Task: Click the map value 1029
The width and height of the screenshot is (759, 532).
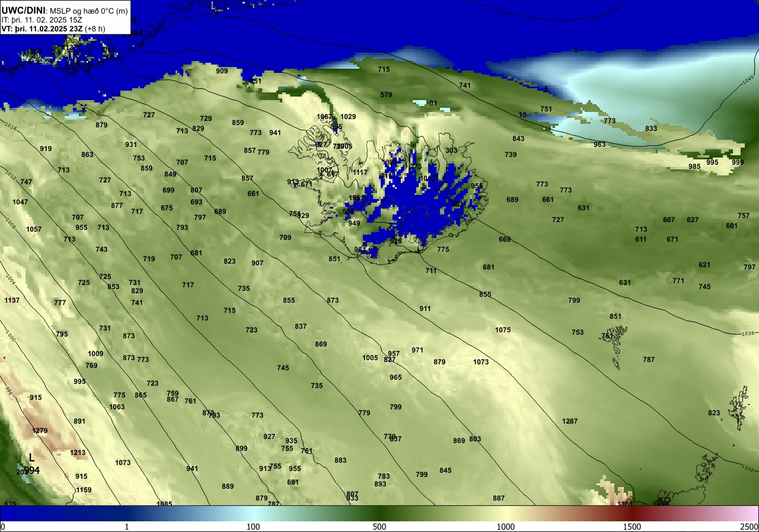Action: pos(348,117)
